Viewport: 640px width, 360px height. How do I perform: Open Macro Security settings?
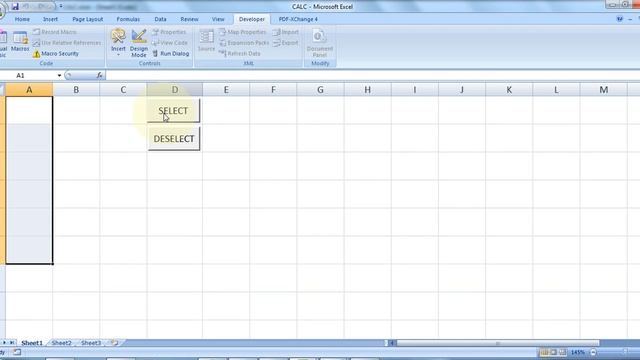pyautogui.click(x=56, y=53)
